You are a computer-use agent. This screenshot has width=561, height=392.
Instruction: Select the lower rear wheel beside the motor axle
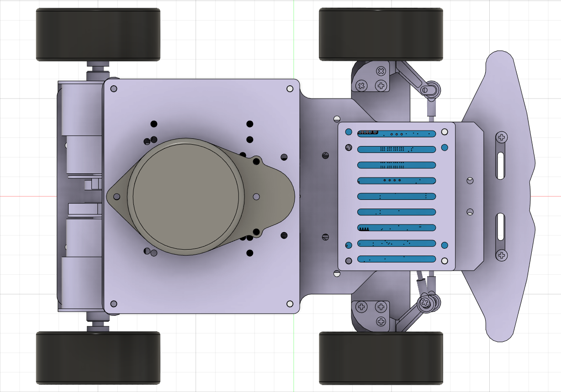tap(98, 358)
